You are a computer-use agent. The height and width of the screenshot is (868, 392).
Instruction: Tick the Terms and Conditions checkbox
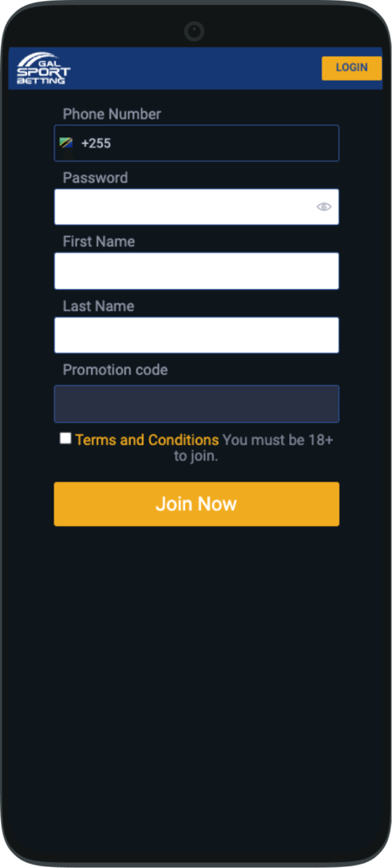click(x=65, y=438)
